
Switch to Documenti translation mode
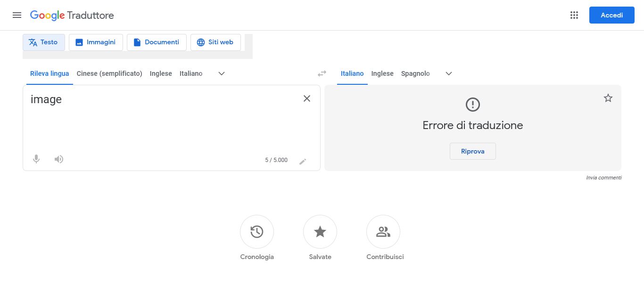pos(157,42)
